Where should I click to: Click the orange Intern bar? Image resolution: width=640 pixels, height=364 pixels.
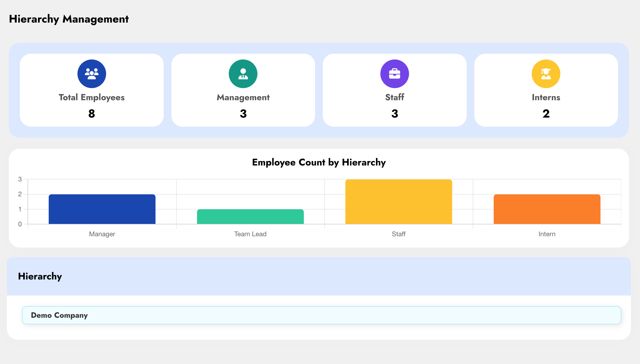(547, 209)
